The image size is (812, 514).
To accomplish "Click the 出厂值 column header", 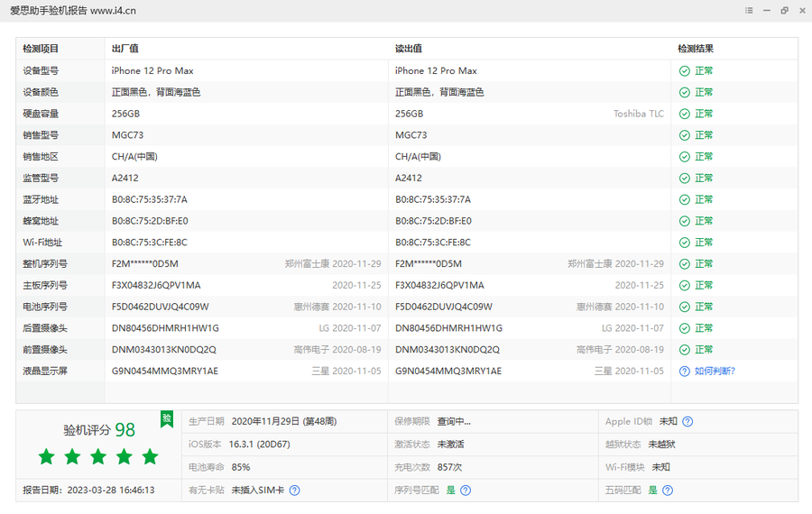I will coord(125,49).
